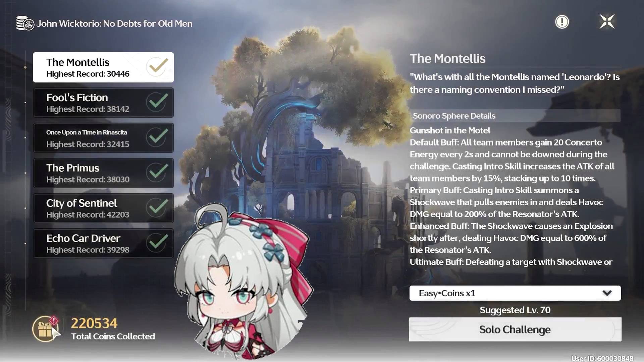Select the Fool's Fiction stage
The height and width of the screenshot is (362, 644).
pos(103,103)
